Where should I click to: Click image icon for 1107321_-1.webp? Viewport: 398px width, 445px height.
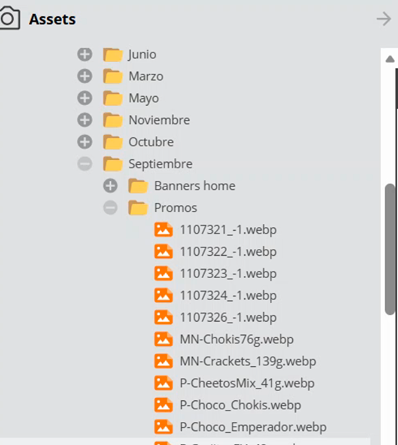[x=163, y=230]
